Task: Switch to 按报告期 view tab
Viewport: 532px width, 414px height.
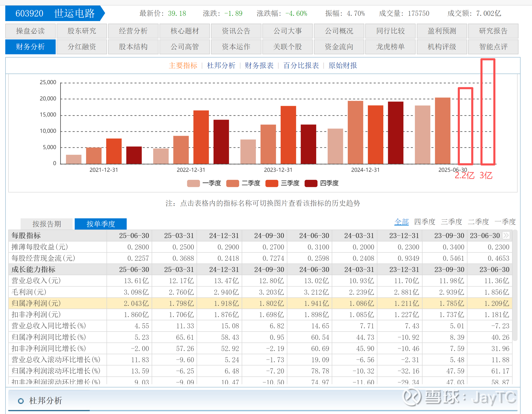Action: point(47,224)
